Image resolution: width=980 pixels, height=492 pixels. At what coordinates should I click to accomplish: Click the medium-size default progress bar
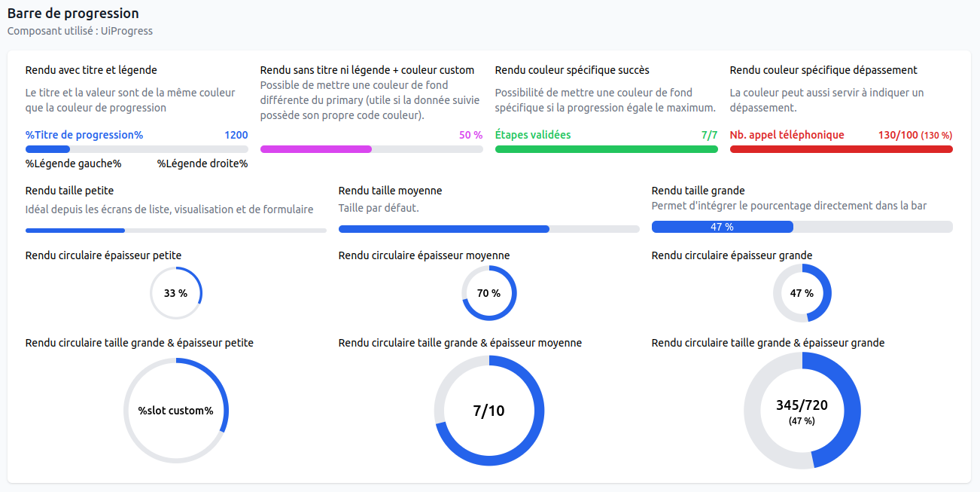click(488, 229)
